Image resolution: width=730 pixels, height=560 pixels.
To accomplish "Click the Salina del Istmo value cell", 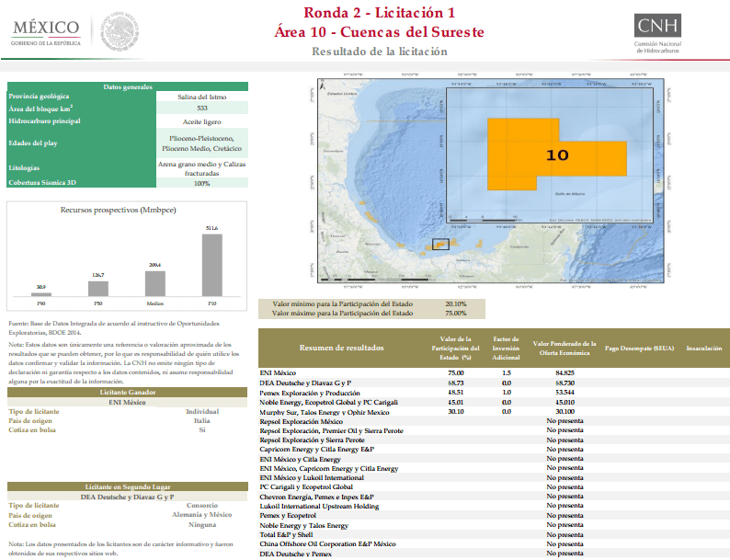I will point(202,97).
